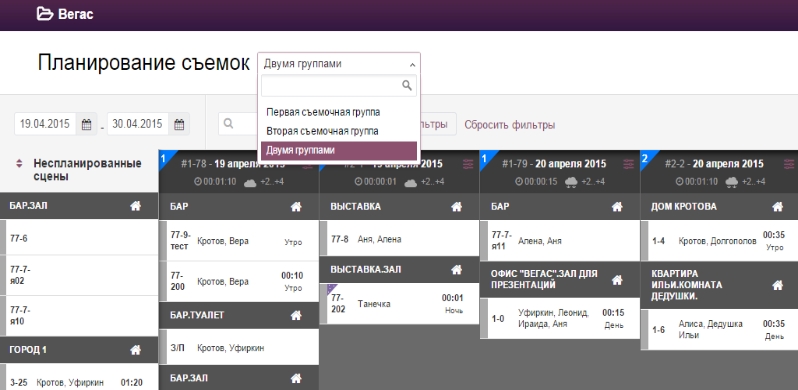
Task: Open home icon for ДОМ КРОТОВА
Action: click(x=778, y=207)
